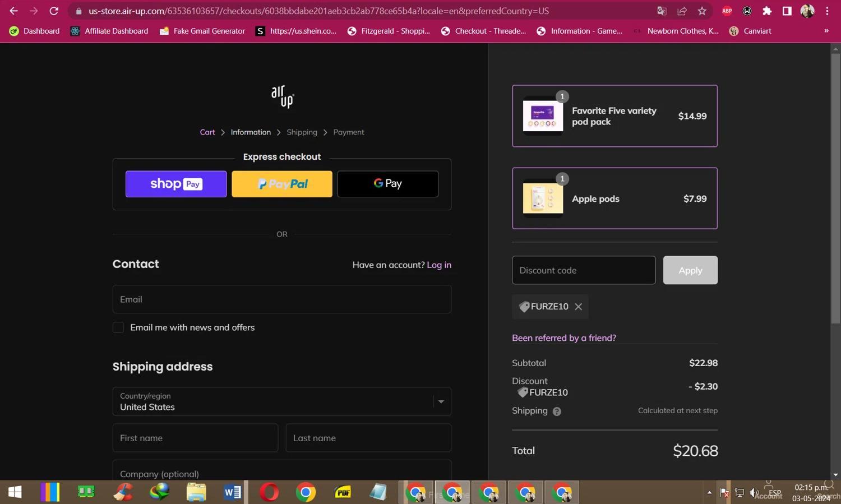Apply the discount code
The height and width of the screenshot is (504, 841).
pyautogui.click(x=690, y=270)
